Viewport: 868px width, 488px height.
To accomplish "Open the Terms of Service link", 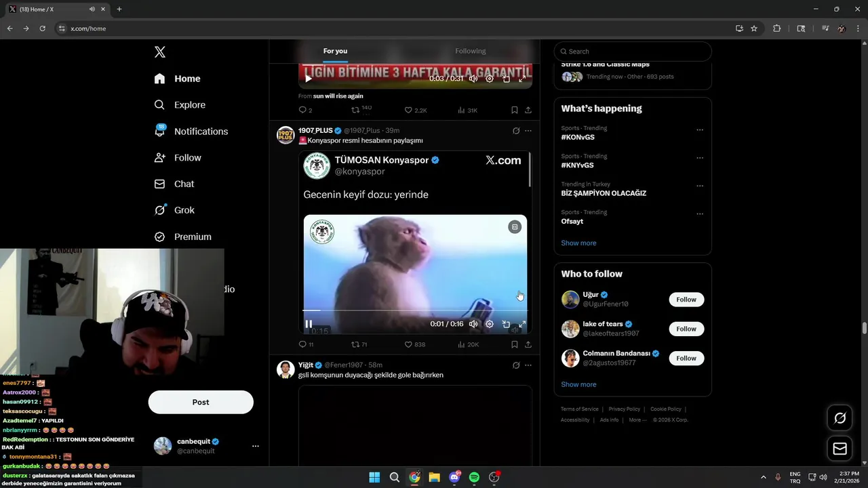I will pyautogui.click(x=580, y=409).
